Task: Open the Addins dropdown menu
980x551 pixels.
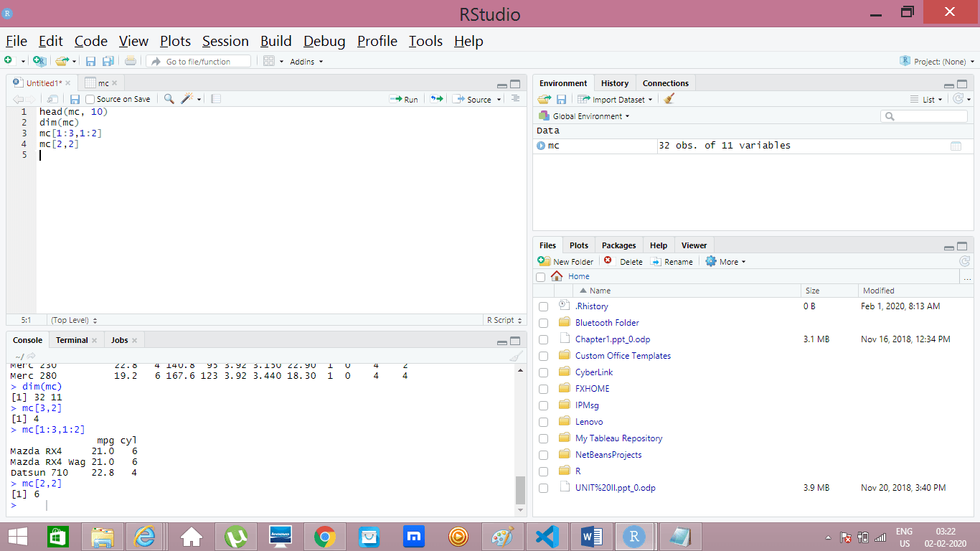Action: click(x=306, y=62)
